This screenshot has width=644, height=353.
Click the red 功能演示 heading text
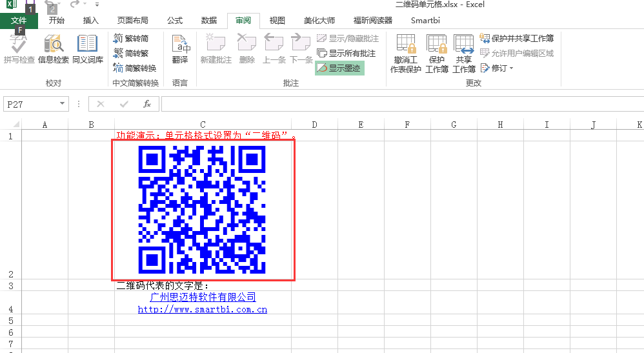click(206, 136)
